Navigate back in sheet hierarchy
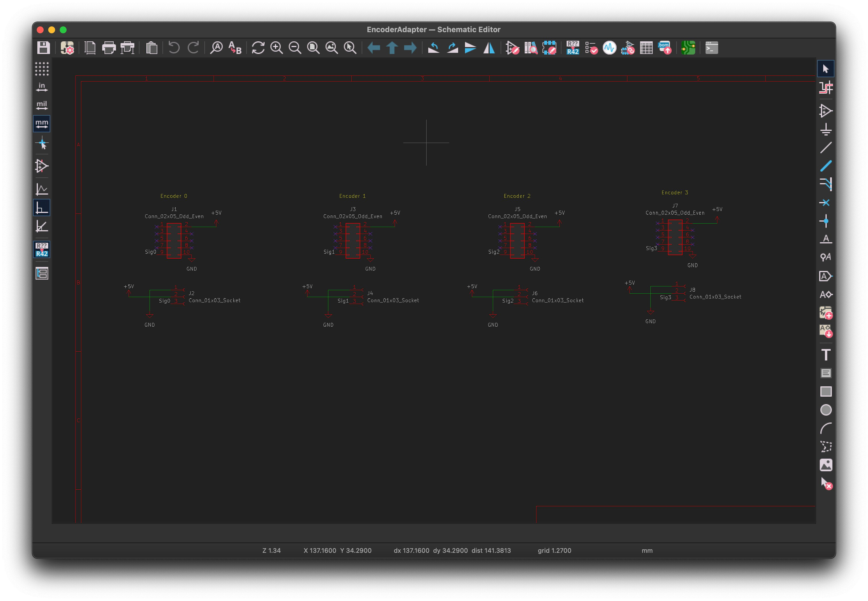The width and height of the screenshot is (868, 601). pyautogui.click(x=373, y=48)
